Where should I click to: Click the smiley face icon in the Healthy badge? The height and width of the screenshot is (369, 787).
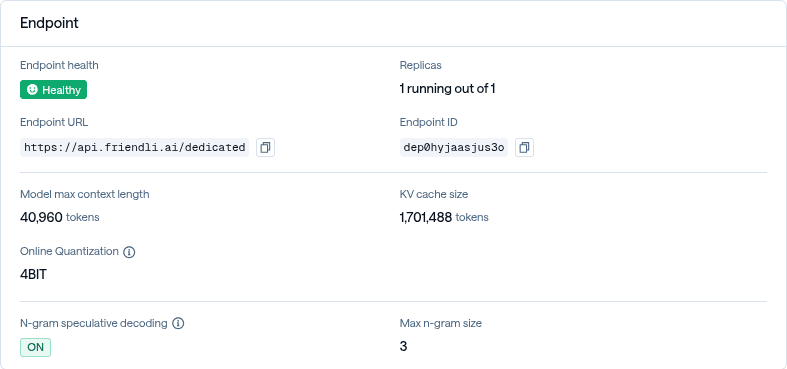point(32,90)
